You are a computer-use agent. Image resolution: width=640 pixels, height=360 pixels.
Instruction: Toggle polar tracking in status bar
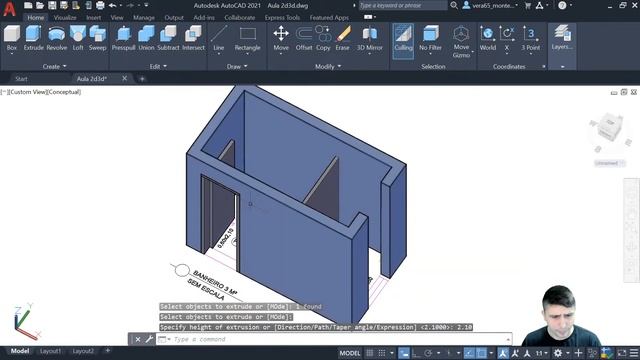click(428, 353)
